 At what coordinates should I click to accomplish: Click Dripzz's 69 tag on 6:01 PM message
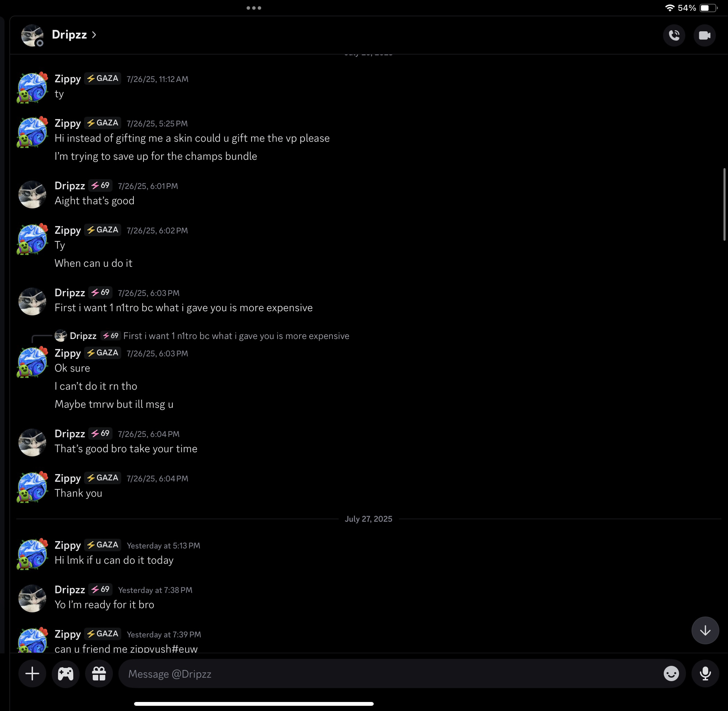(100, 185)
